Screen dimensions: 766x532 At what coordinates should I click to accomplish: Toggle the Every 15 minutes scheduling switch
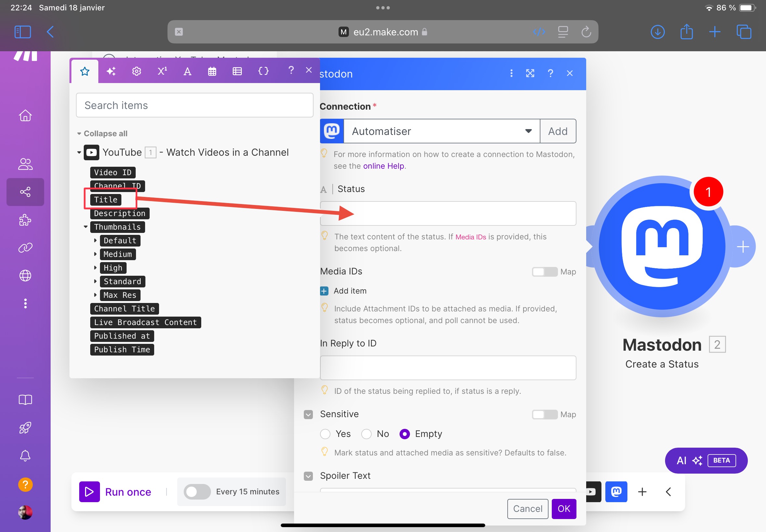[x=197, y=492]
